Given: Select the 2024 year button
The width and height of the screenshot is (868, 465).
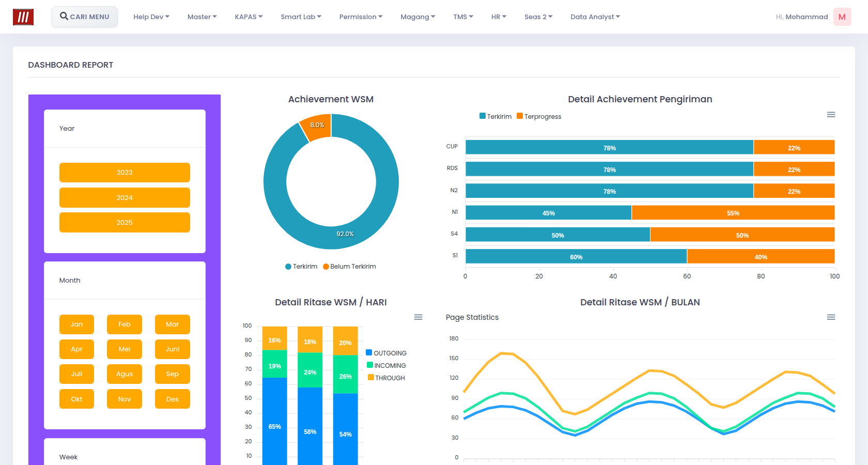Looking at the screenshot, I should tap(125, 197).
